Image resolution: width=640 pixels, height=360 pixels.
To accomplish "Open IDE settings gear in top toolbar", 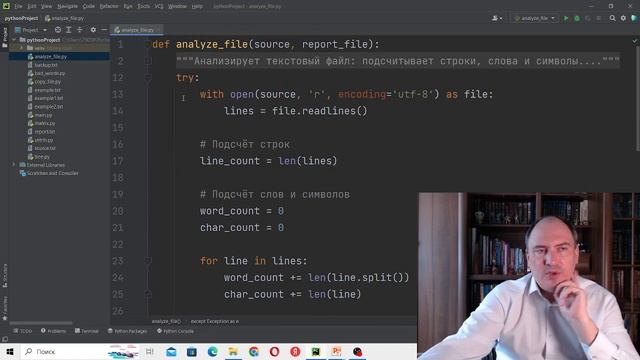I will (x=623, y=18).
